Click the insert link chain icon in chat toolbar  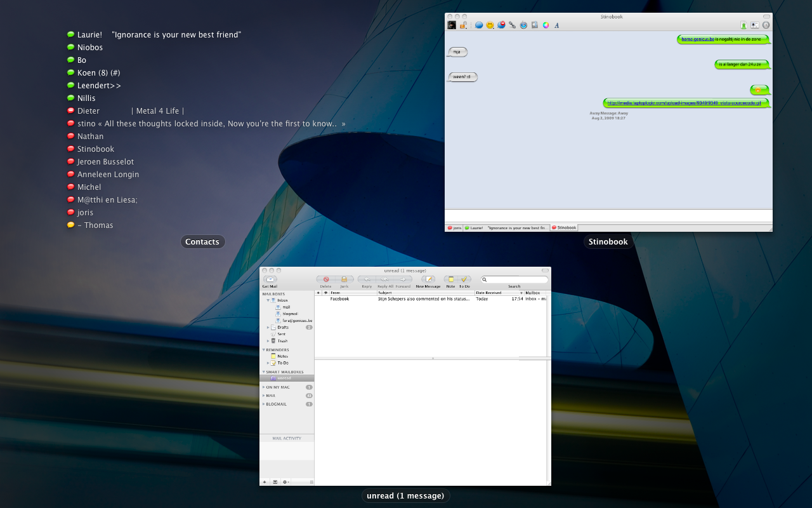click(x=512, y=25)
